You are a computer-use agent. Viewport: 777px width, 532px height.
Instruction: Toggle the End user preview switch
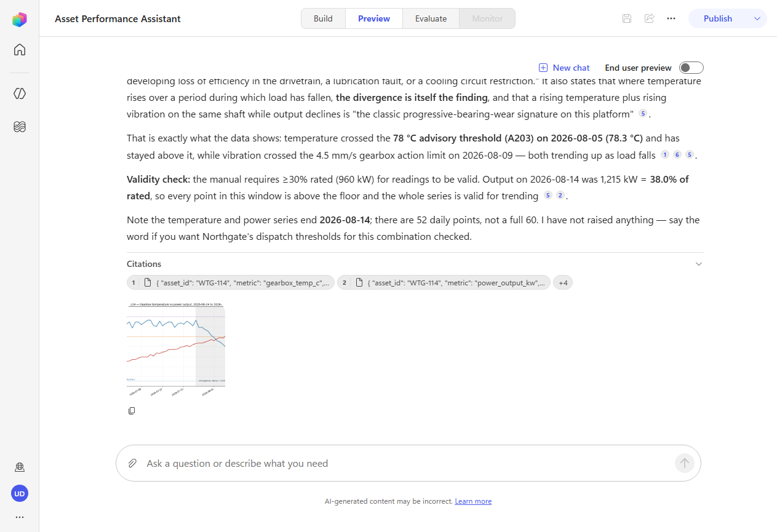691,68
